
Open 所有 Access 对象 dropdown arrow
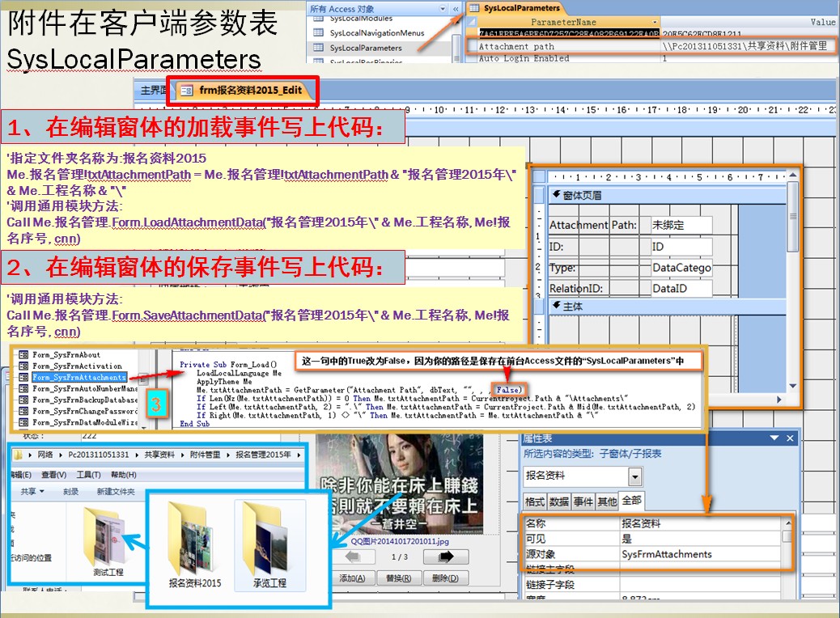(443, 9)
